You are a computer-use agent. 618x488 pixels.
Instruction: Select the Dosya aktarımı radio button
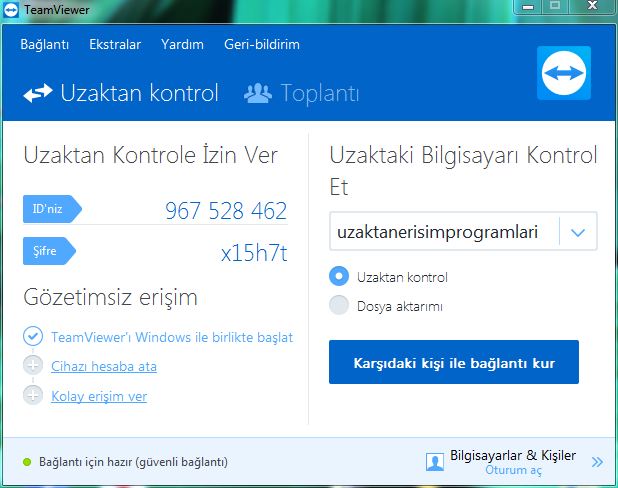[x=339, y=305]
